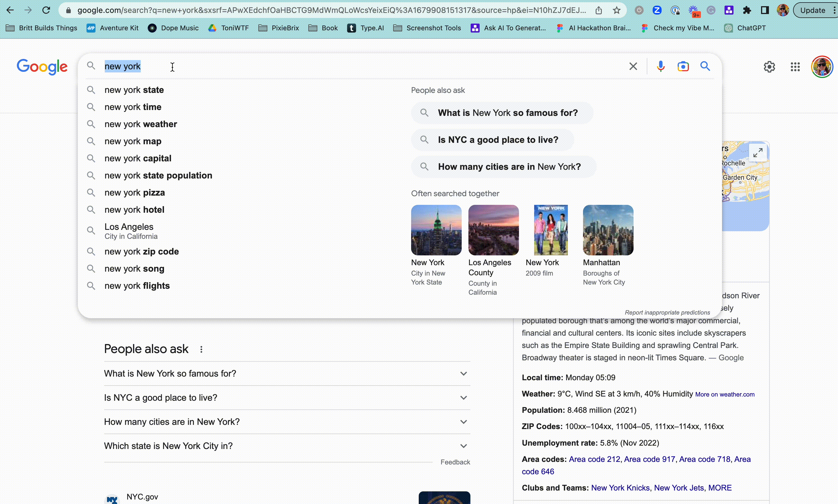The height and width of the screenshot is (504, 838).
Task: Open the 'New York Jets' link
Action: point(678,488)
